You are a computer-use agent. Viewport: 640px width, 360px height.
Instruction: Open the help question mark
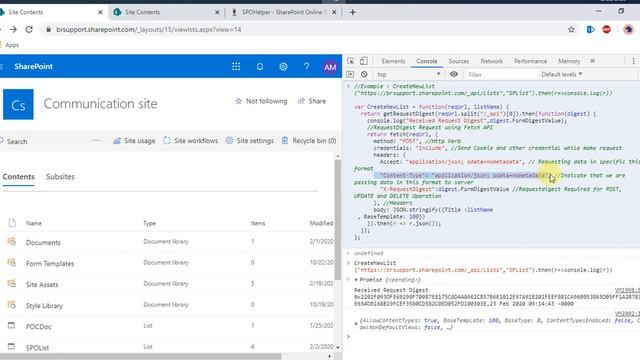[x=306, y=67]
